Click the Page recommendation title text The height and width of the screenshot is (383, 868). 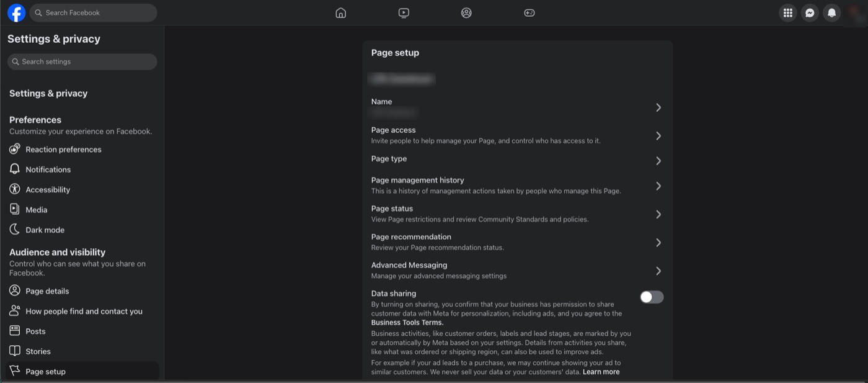(x=411, y=237)
